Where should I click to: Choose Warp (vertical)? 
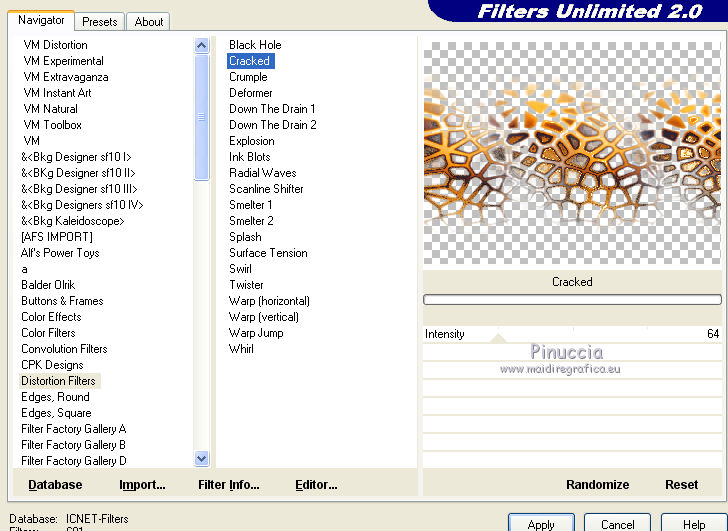click(263, 317)
